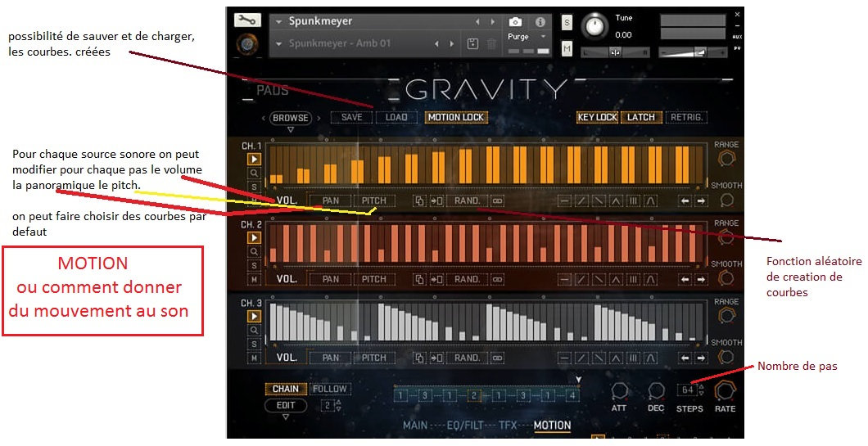Apply ramp-up shape on CH. 1

[581, 201]
